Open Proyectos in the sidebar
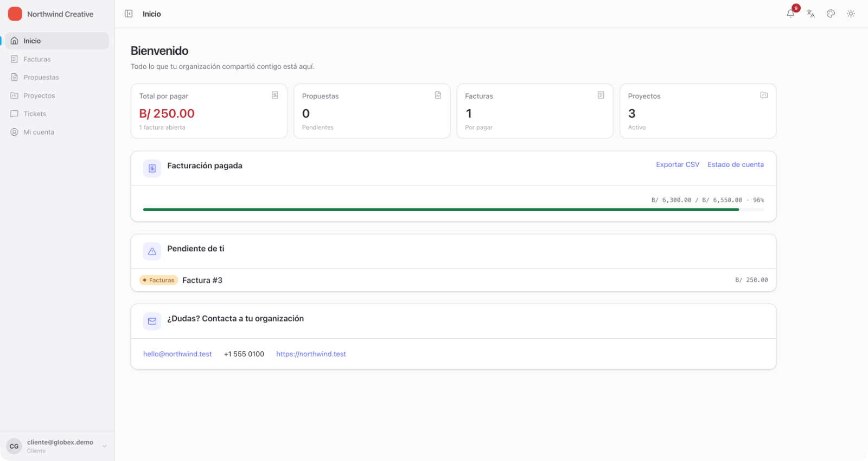The width and height of the screenshot is (868, 461). 57,96
